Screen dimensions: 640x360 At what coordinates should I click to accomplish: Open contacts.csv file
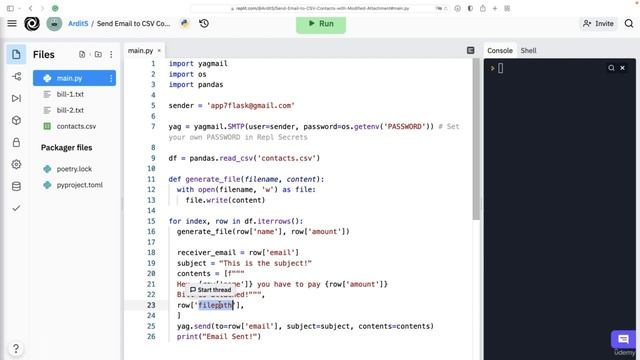[76, 127]
